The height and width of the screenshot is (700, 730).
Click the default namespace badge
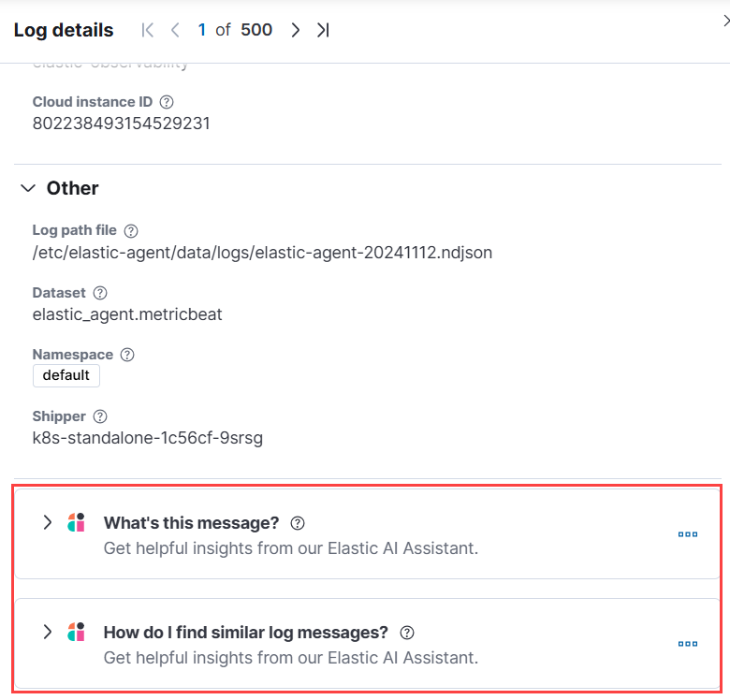click(x=66, y=375)
